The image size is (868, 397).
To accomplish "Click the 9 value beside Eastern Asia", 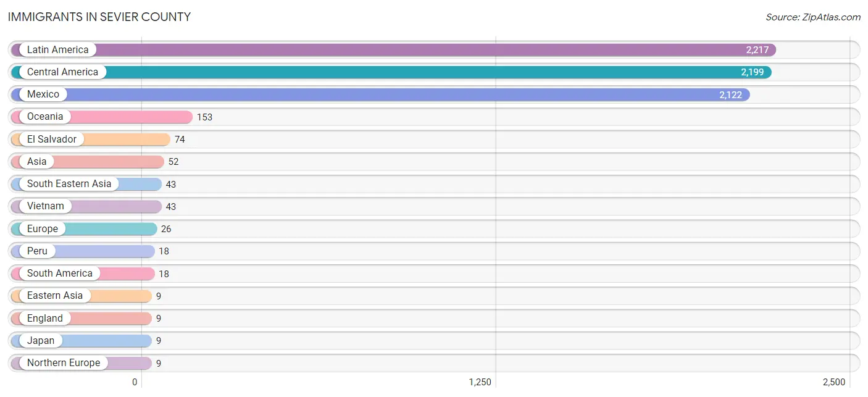I will click(159, 296).
